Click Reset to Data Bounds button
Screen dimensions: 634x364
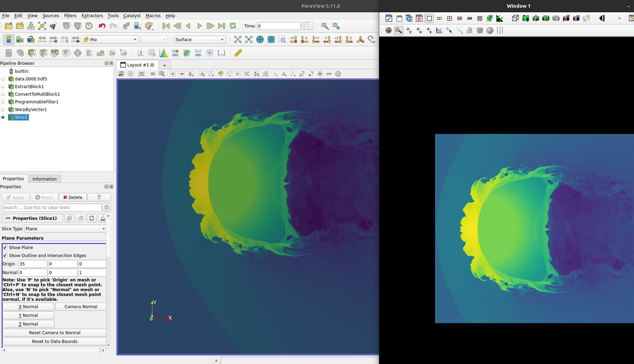click(x=55, y=341)
